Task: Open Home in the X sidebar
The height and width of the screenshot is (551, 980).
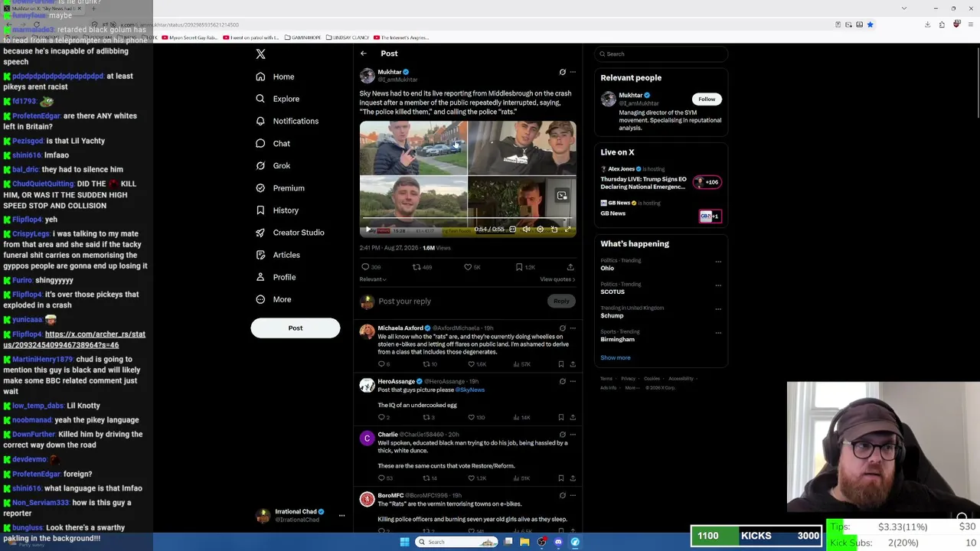Action: pos(275,77)
